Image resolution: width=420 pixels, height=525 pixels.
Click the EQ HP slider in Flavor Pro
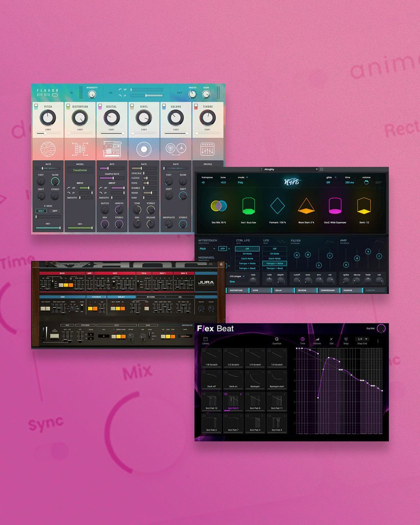click(x=146, y=90)
